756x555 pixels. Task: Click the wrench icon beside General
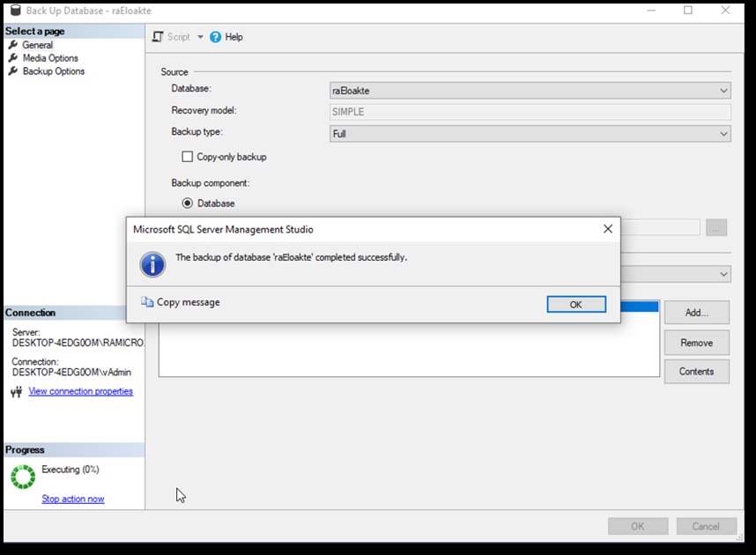(13, 45)
